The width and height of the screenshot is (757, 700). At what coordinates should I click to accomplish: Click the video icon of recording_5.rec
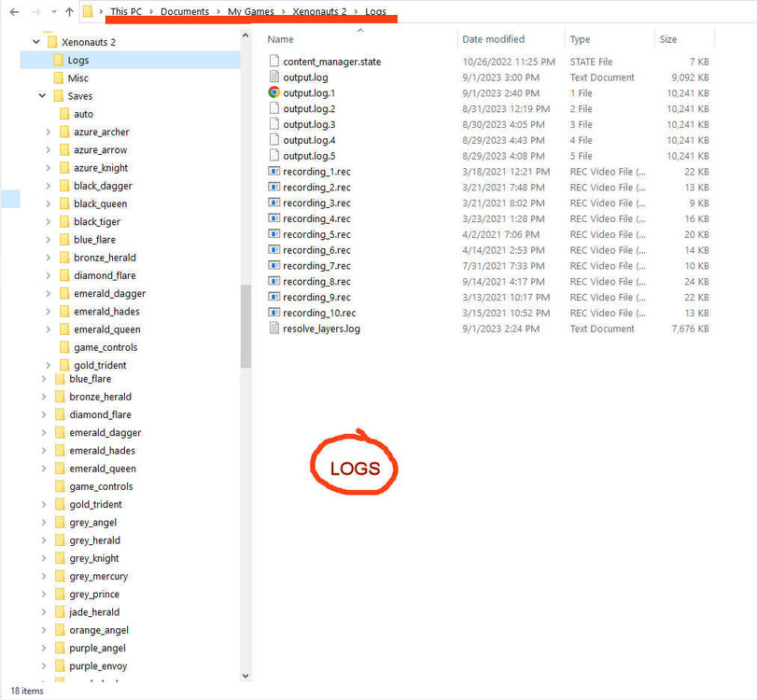274,233
